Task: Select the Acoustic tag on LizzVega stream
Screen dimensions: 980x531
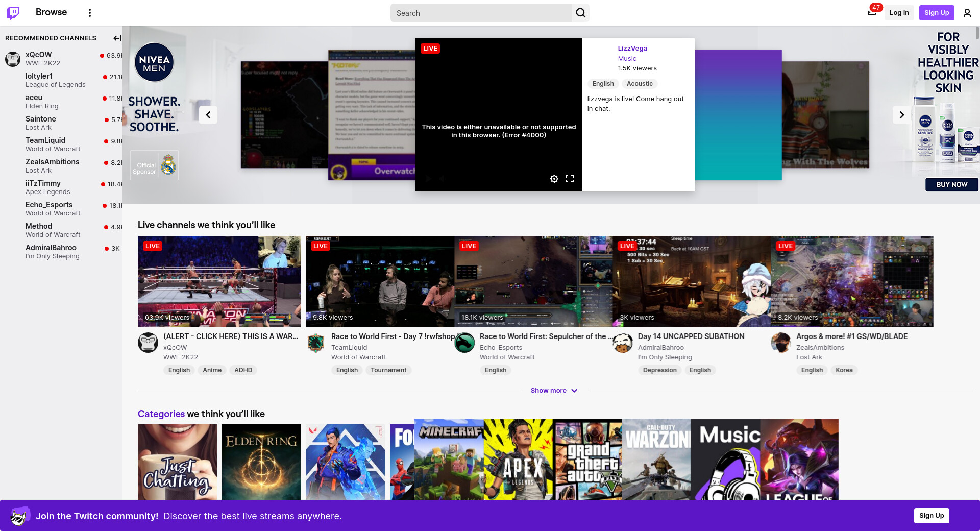Action: 639,84
